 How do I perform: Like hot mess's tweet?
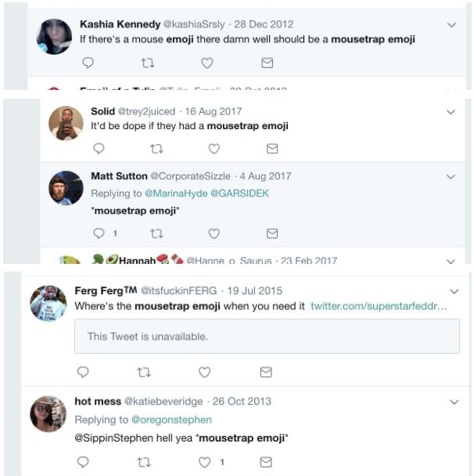[206, 462]
